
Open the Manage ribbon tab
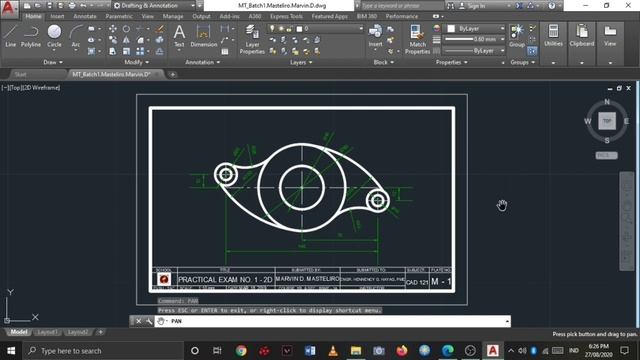(173, 16)
